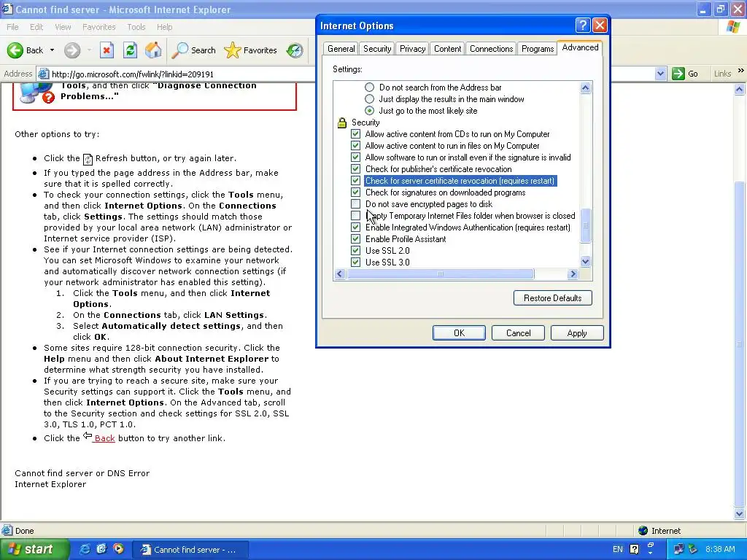747x560 pixels.
Task: Follow the red Back link on error page
Action: coord(104,438)
